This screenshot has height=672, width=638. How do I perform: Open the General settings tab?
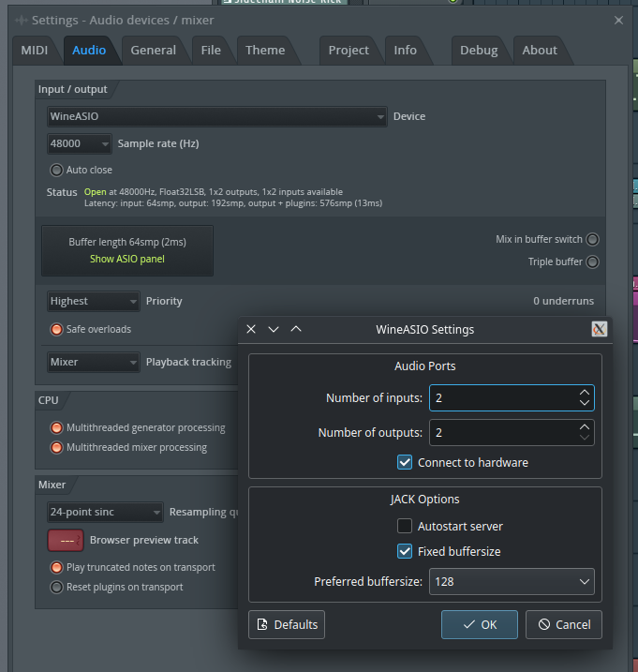153,51
